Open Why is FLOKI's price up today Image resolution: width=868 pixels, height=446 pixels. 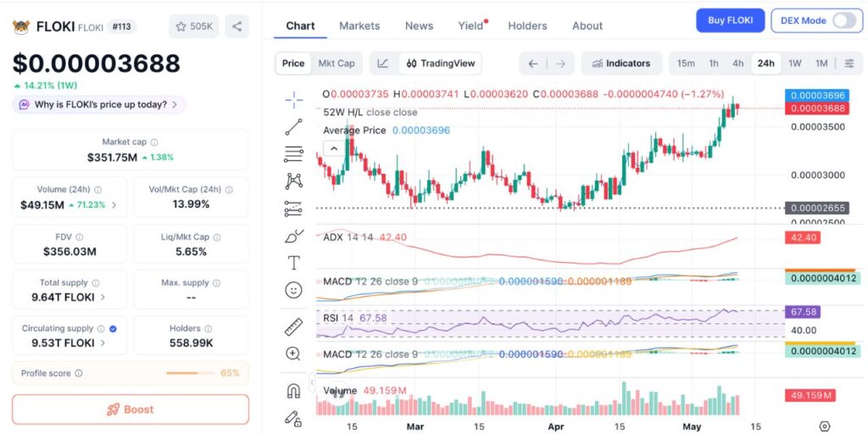(99, 104)
